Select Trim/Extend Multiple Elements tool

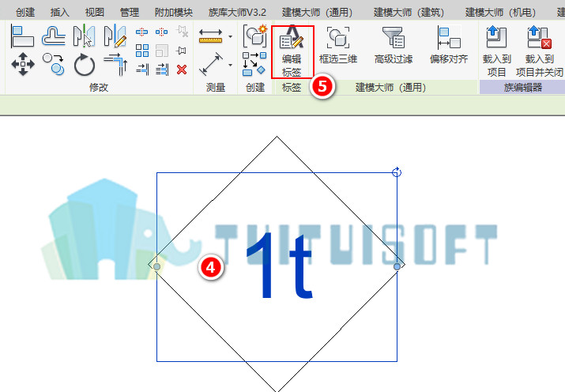pos(162,70)
